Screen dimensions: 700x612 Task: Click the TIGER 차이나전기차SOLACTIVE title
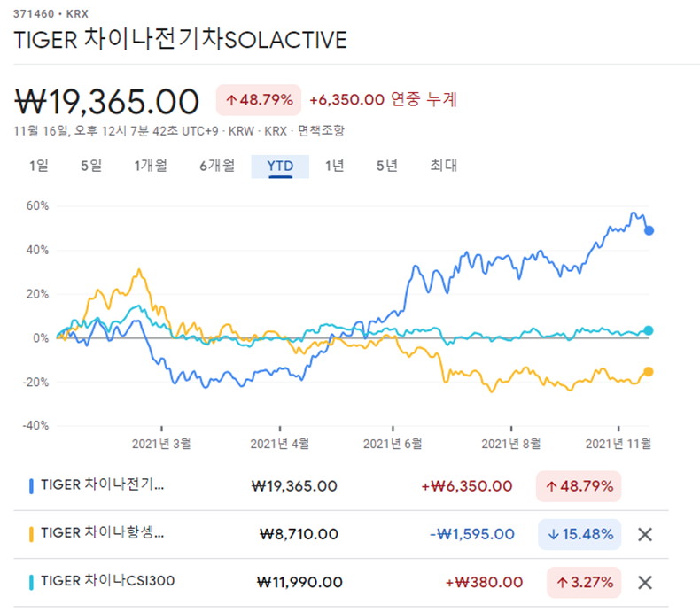pyautogui.click(x=181, y=39)
